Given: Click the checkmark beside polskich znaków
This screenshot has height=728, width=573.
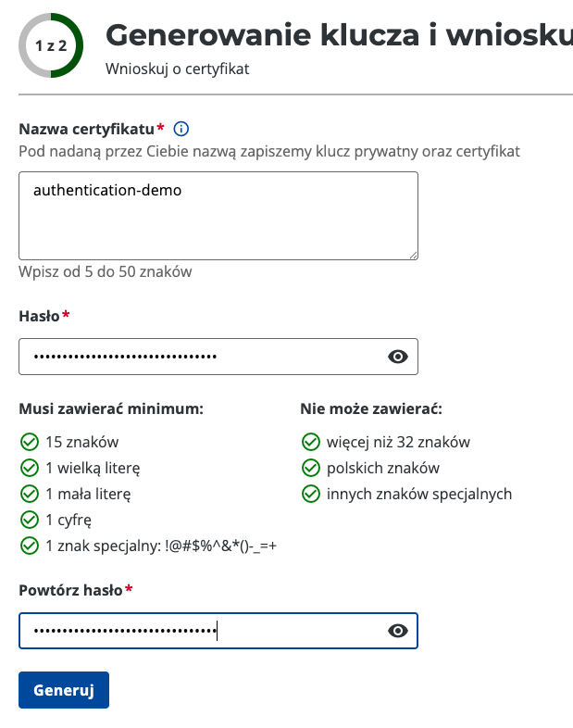Looking at the screenshot, I should point(310,468).
